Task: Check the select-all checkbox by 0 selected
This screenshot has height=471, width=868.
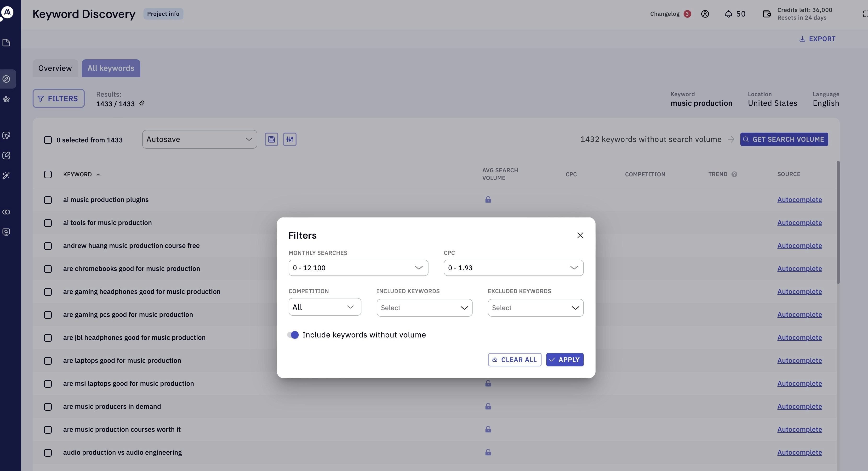Action: click(x=48, y=140)
